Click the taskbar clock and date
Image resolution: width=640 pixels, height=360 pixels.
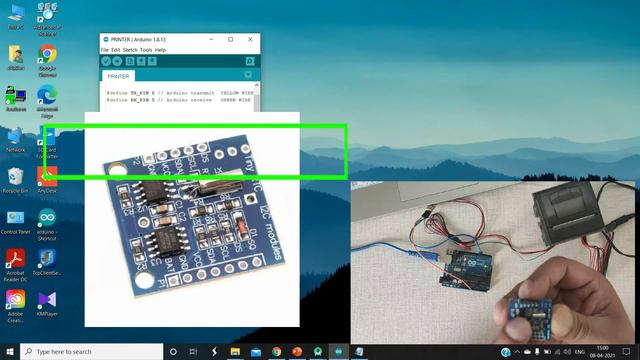tap(602, 351)
